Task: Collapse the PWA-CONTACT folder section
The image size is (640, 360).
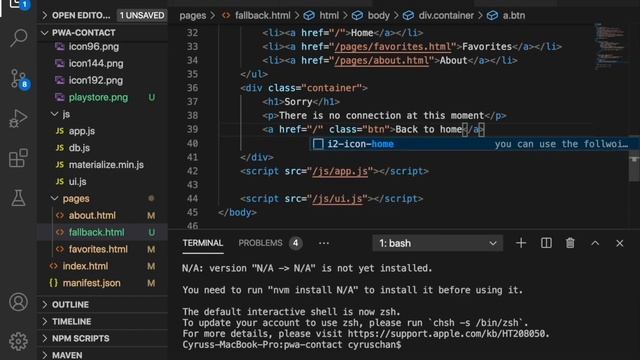Action: click(84, 33)
